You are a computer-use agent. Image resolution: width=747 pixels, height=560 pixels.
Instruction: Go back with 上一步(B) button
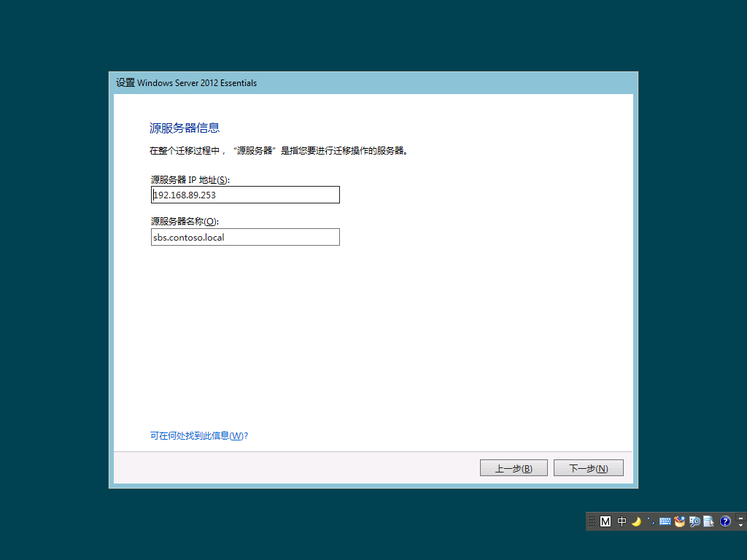(514, 468)
